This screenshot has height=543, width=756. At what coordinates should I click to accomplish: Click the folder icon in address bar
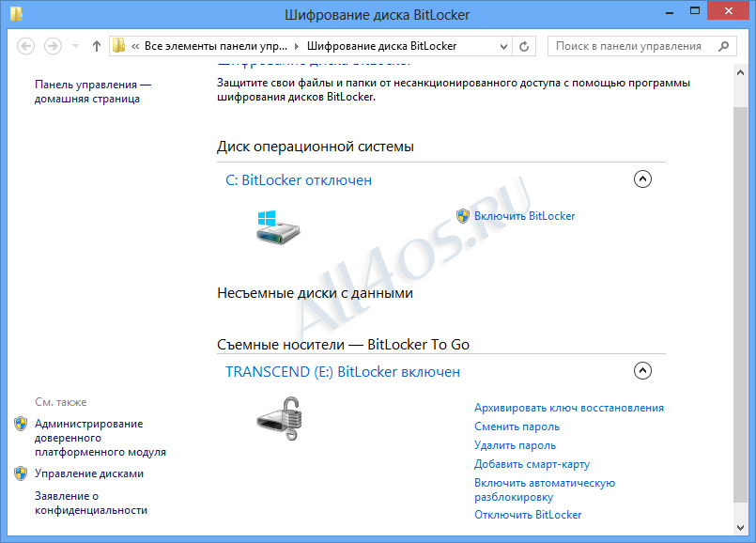click(118, 46)
